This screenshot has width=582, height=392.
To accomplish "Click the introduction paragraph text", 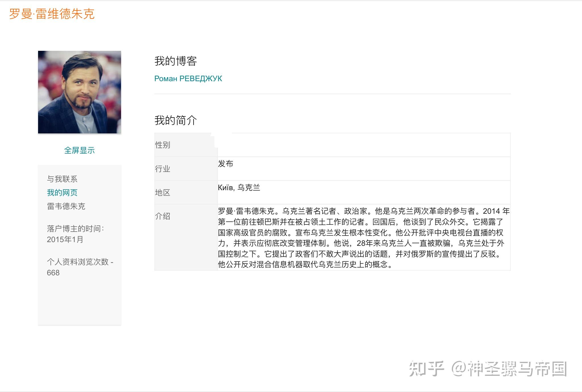I will (x=364, y=238).
